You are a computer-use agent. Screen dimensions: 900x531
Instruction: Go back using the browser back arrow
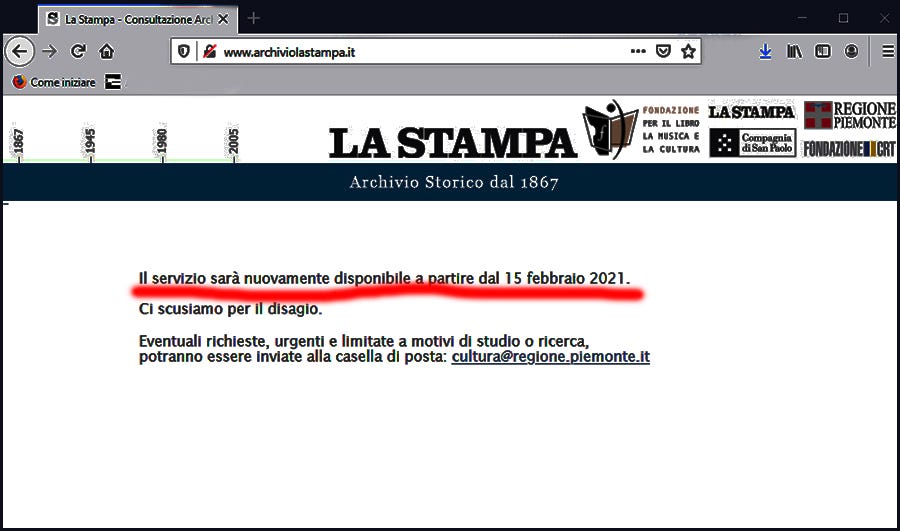(20, 52)
